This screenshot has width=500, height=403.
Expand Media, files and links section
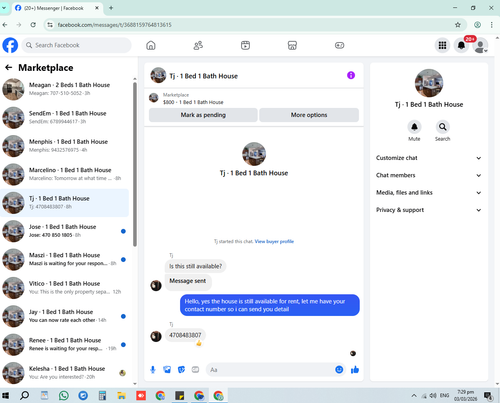coord(429,193)
